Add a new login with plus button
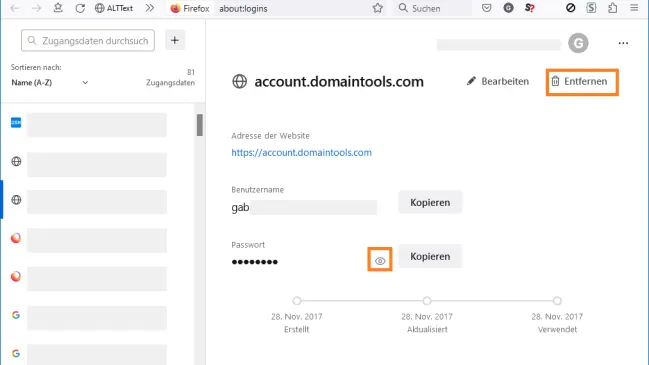 (175, 40)
